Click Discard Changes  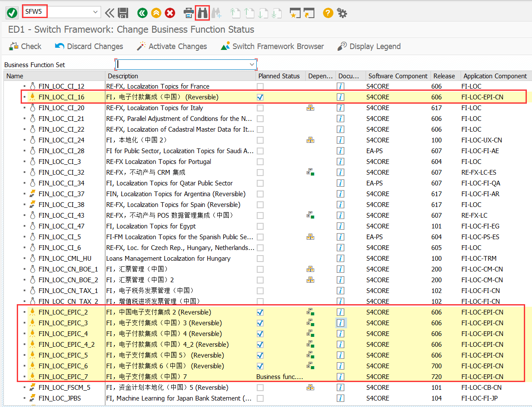89,46
